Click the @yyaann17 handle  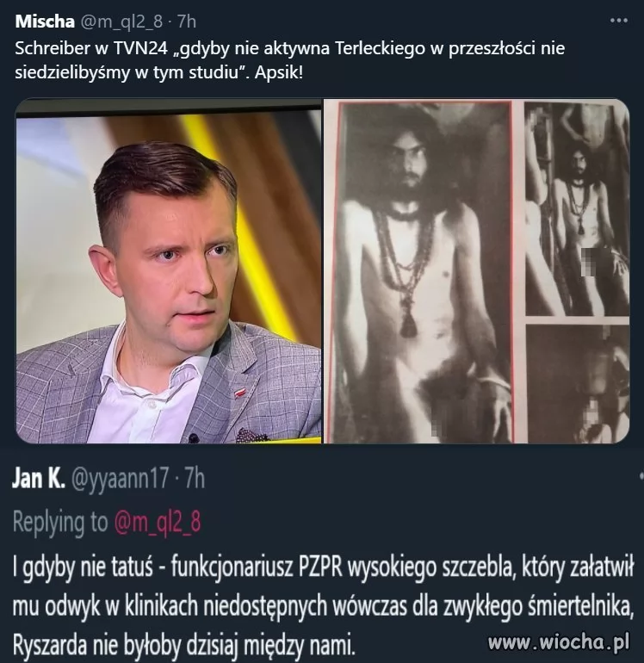(x=120, y=479)
